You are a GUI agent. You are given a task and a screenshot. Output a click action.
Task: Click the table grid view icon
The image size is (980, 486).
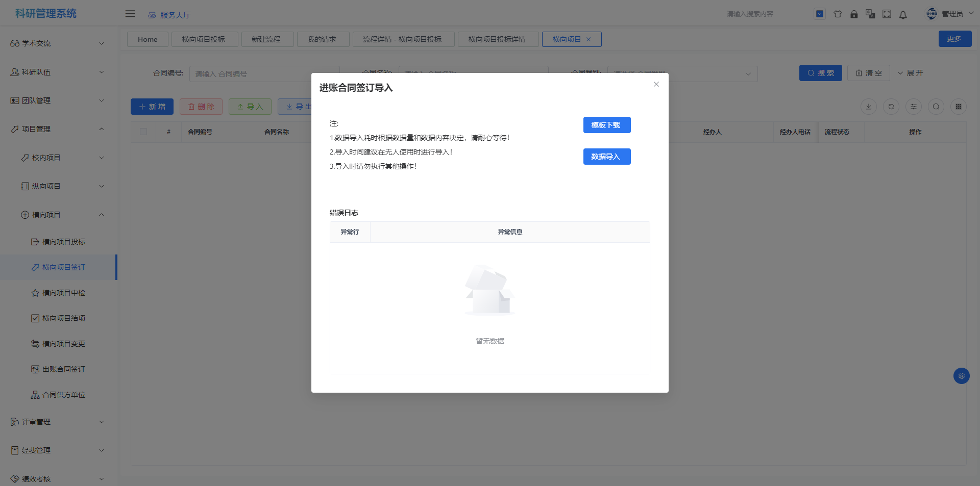coord(958,107)
